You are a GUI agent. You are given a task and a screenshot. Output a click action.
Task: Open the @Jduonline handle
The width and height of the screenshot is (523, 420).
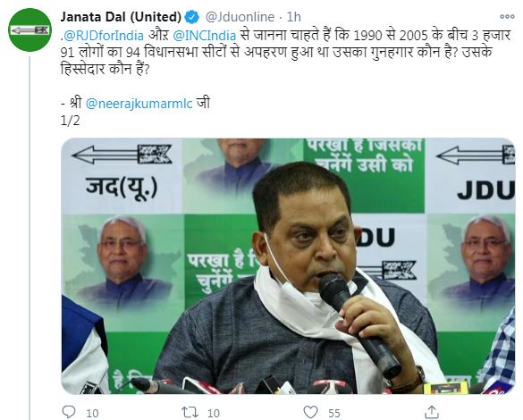point(240,17)
